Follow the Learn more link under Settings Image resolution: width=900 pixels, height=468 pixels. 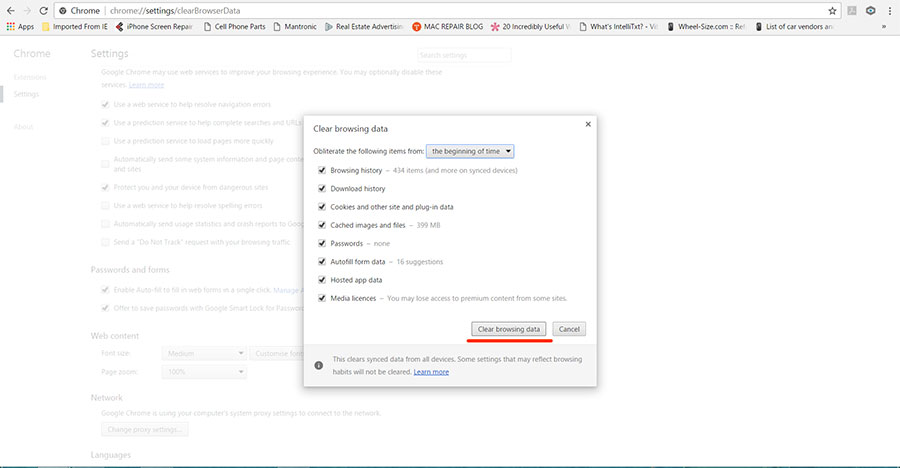click(146, 85)
